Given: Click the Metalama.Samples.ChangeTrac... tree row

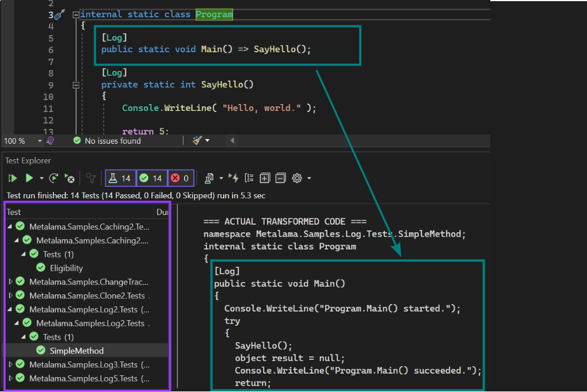Looking at the screenshot, I should [x=87, y=282].
